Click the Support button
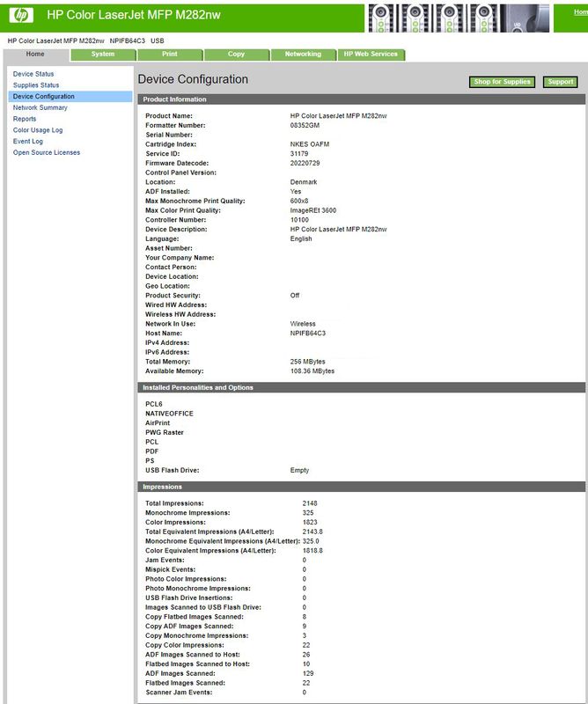The width and height of the screenshot is (588, 704). click(561, 82)
